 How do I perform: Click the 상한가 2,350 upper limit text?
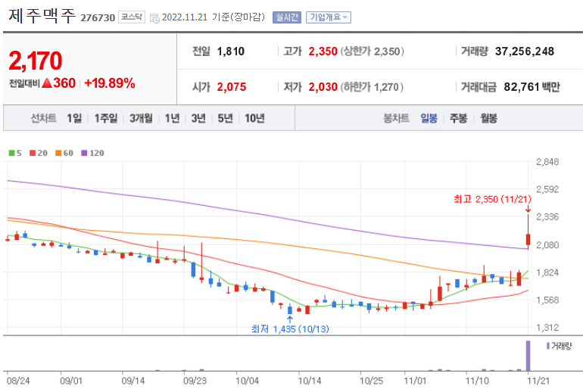pyautogui.click(x=373, y=51)
